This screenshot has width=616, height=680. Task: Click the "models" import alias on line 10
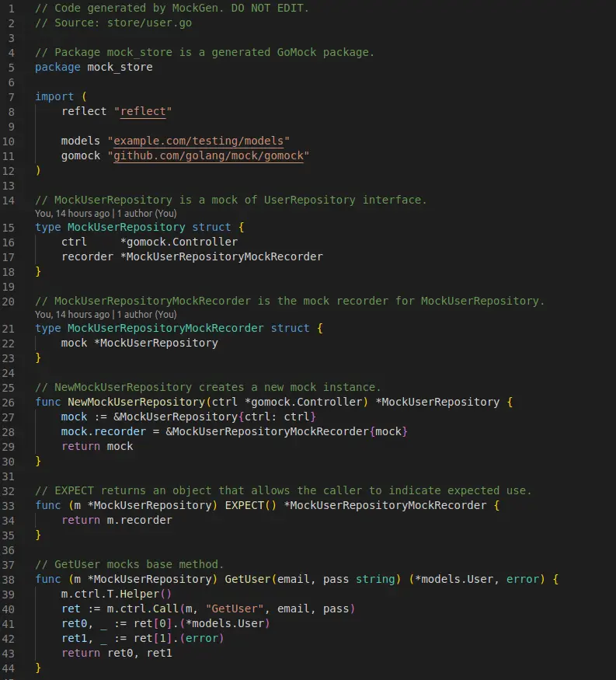[x=81, y=141]
